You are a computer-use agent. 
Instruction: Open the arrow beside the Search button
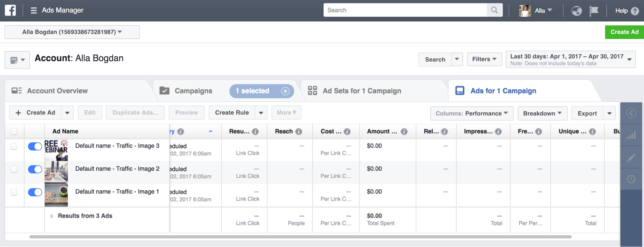(457, 59)
